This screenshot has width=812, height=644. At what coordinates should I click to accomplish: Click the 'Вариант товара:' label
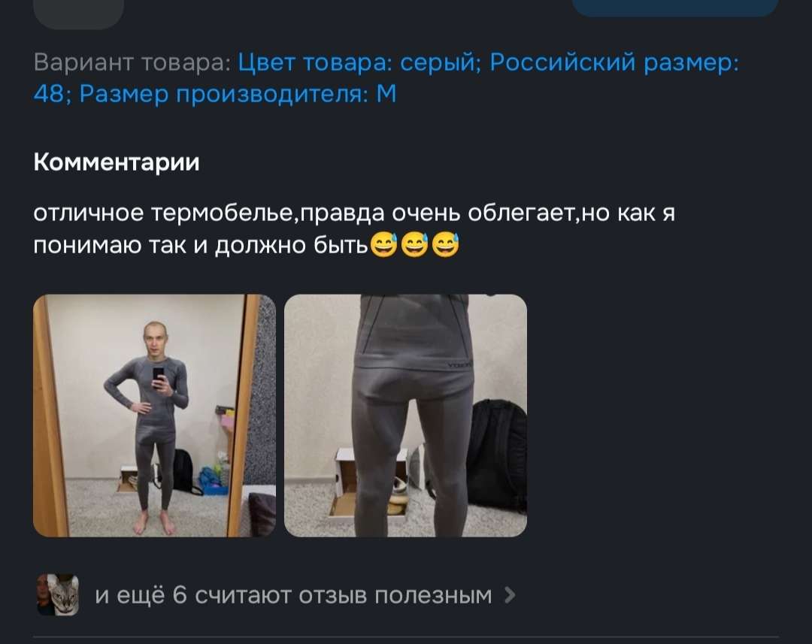[x=132, y=62]
